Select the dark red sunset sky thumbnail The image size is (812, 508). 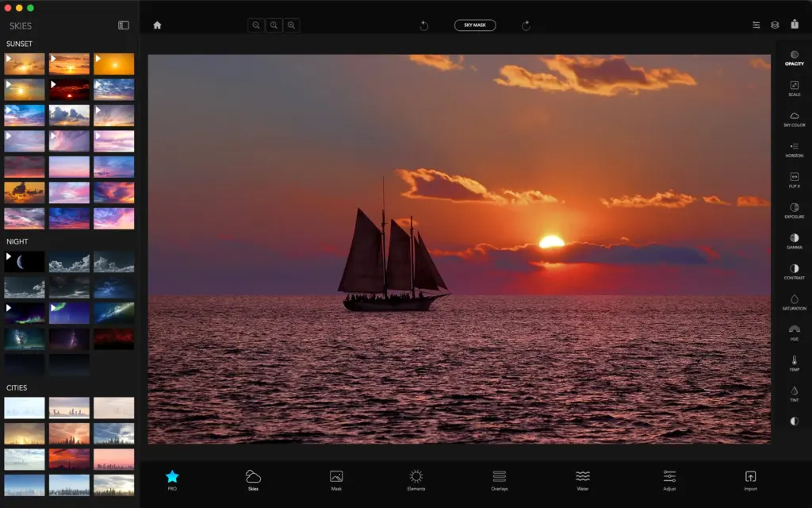click(x=69, y=90)
